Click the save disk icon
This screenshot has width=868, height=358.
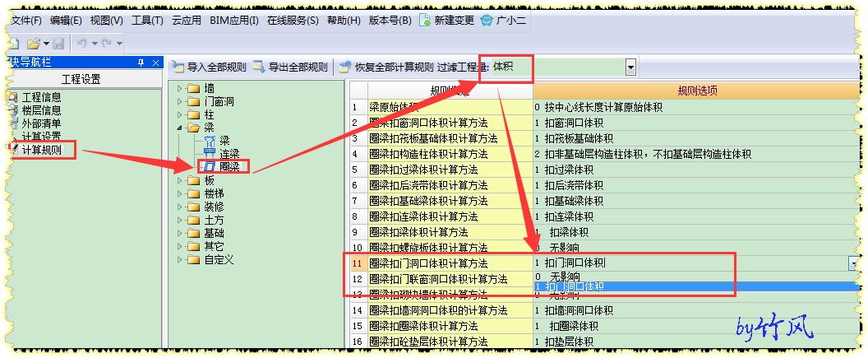point(58,43)
